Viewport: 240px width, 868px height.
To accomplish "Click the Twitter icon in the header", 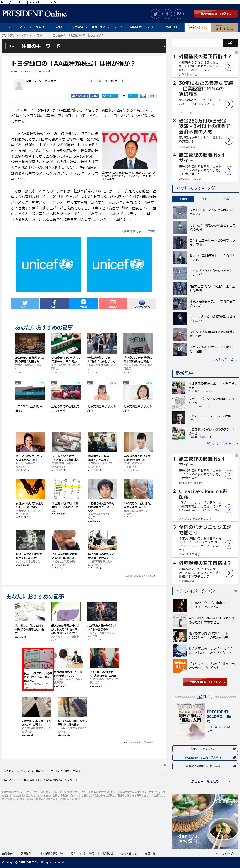I will pyautogui.click(x=155, y=14).
